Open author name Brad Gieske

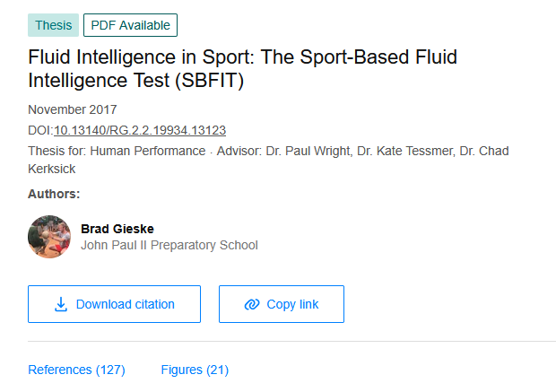(x=116, y=229)
